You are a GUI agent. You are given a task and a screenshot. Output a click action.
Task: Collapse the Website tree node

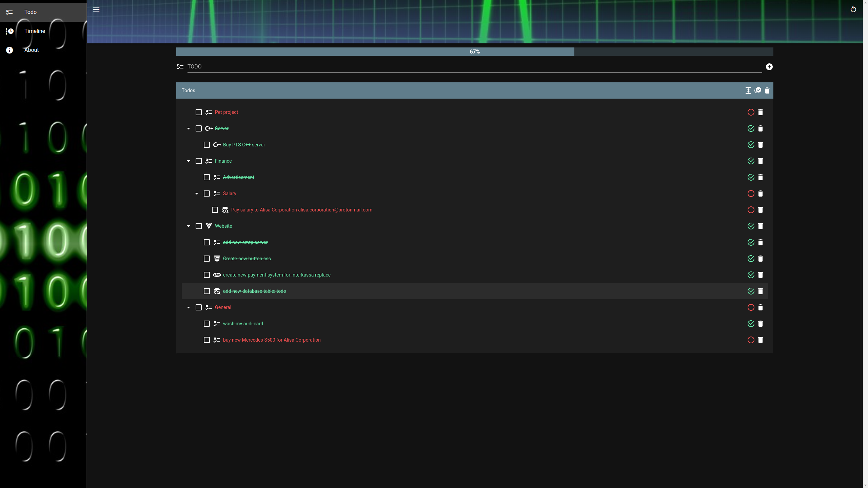[x=189, y=226]
